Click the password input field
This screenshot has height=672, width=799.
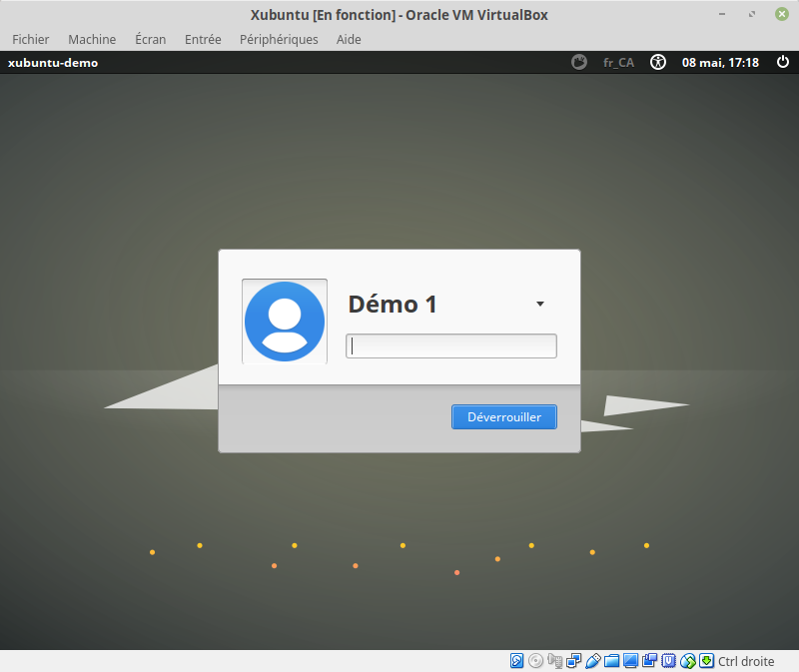point(451,346)
